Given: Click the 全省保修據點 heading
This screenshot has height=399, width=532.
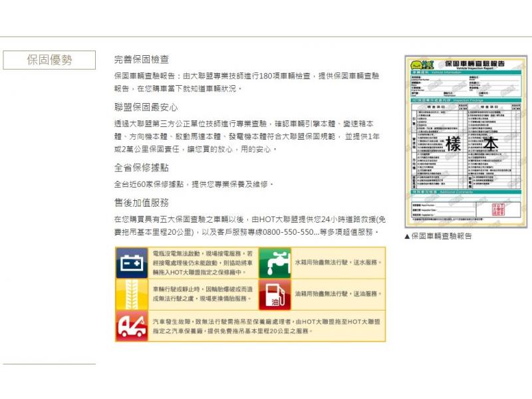Looking at the screenshot, I should (x=141, y=168).
